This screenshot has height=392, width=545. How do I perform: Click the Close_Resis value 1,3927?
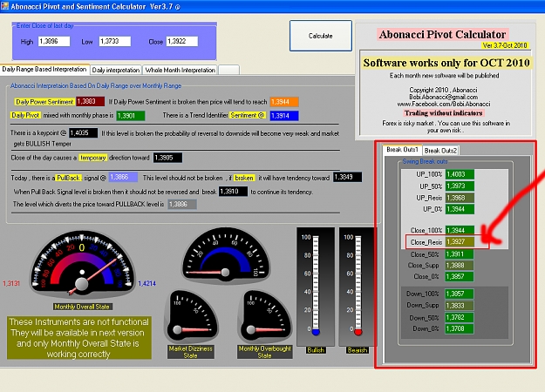[x=460, y=241]
